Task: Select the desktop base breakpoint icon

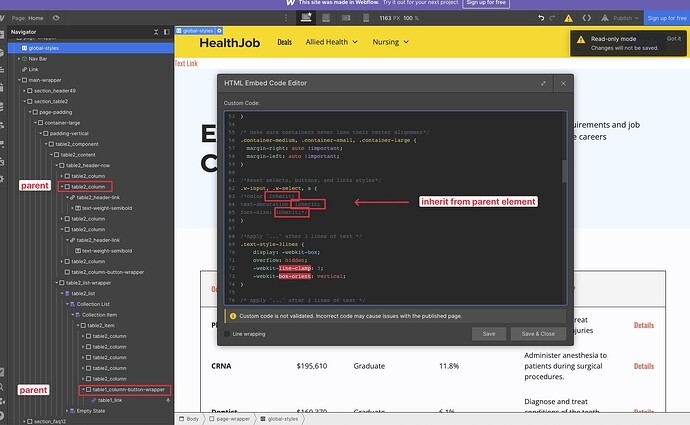Action: [x=306, y=18]
